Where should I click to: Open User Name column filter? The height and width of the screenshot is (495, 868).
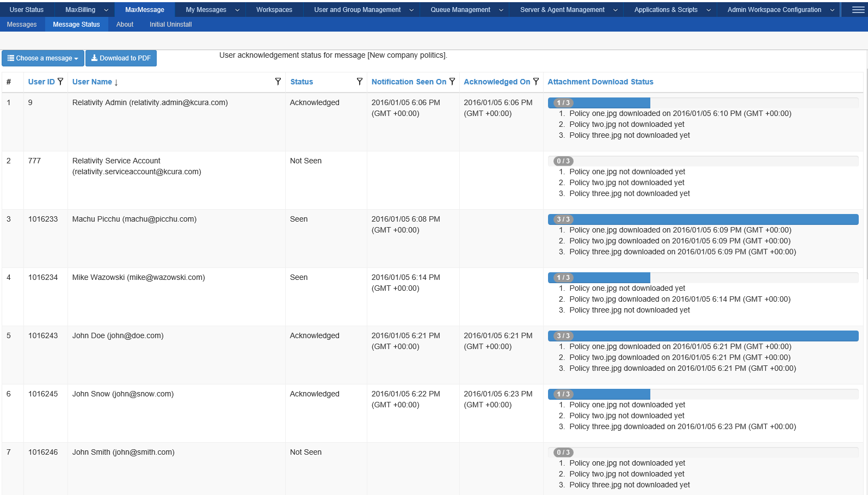(278, 81)
